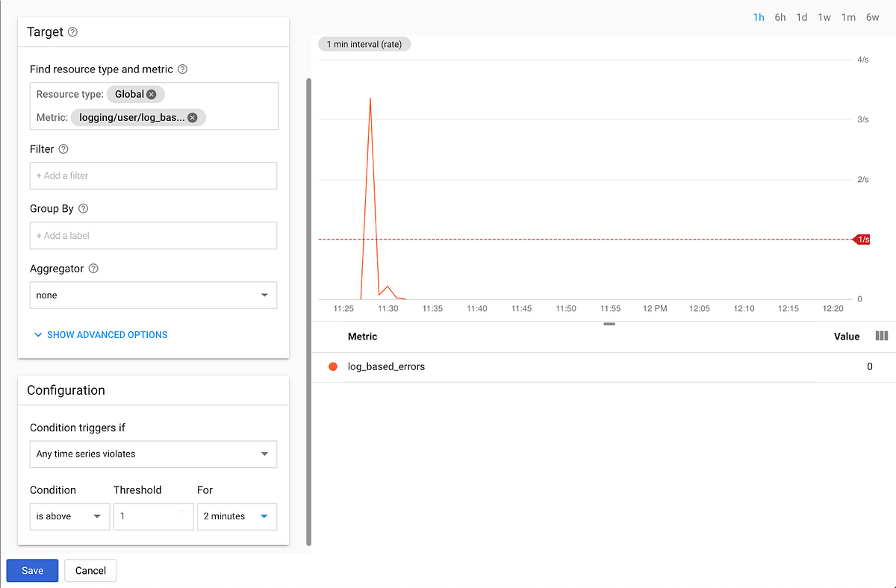
Task: Select the 1w time range
Action: pyautogui.click(x=824, y=16)
